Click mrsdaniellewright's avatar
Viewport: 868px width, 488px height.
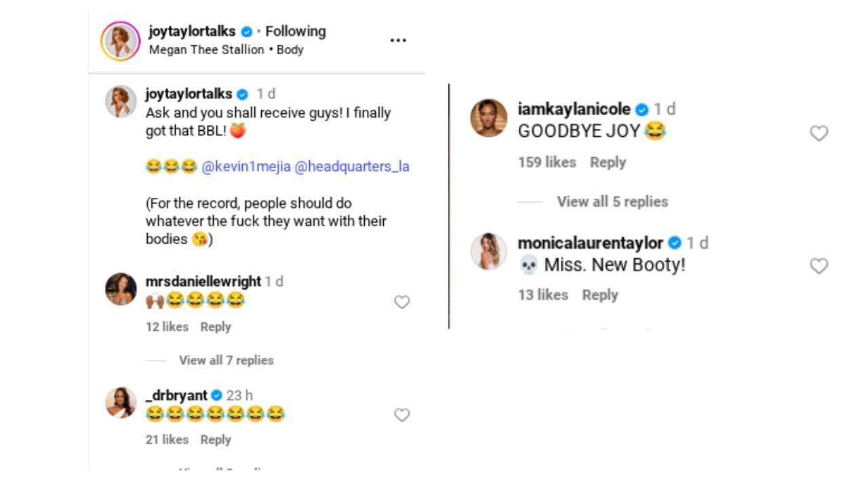(121, 289)
